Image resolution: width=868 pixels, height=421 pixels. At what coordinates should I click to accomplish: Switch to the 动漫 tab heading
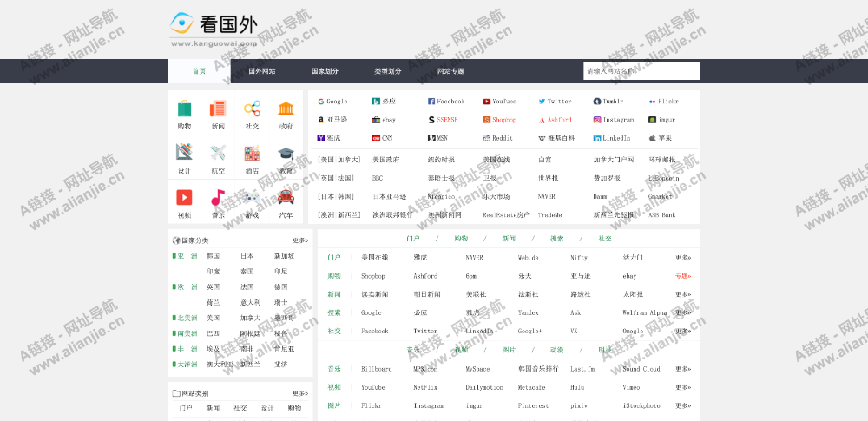point(557,350)
